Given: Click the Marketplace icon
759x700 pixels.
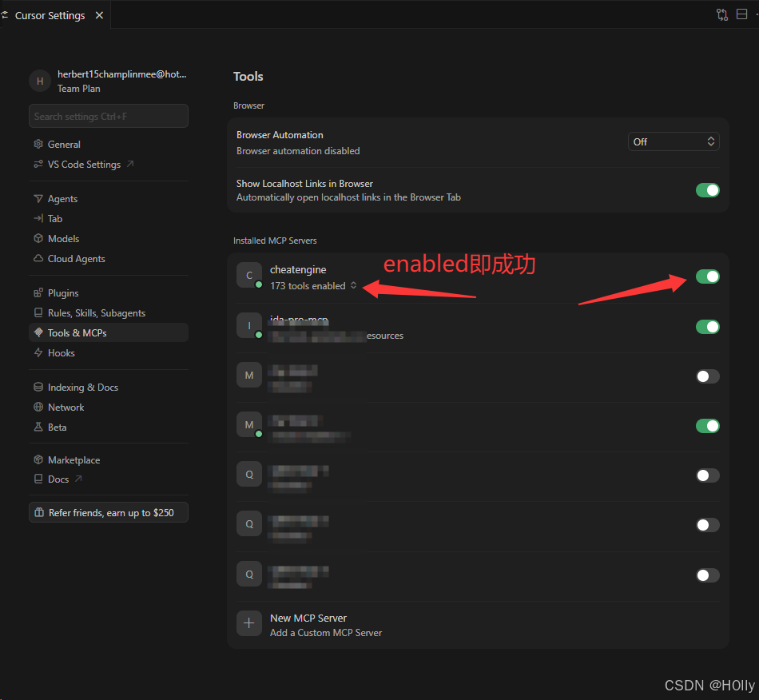Looking at the screenshot, I should (x=38, y=459).
